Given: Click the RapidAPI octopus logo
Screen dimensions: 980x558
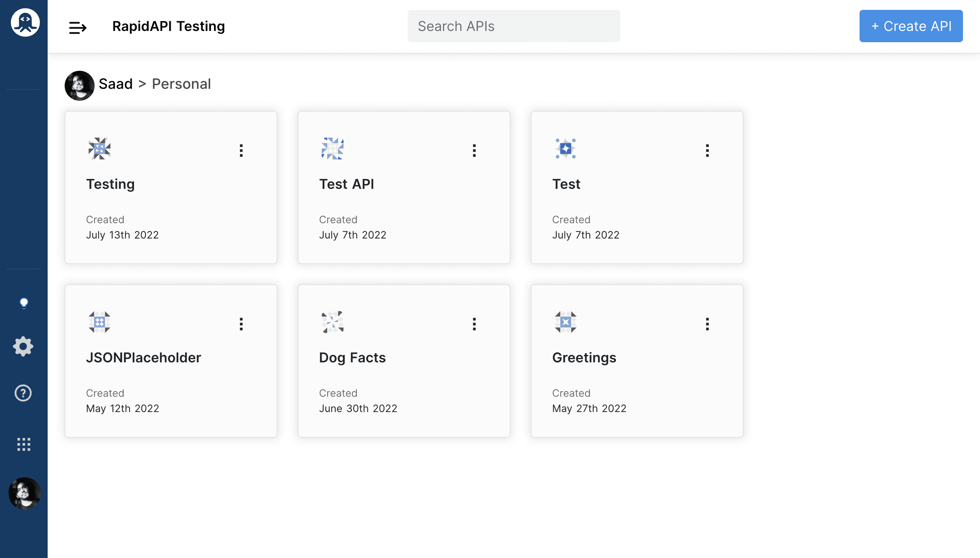Looking at the screenshot, I should pyautogui.click(x=25, y=22).
